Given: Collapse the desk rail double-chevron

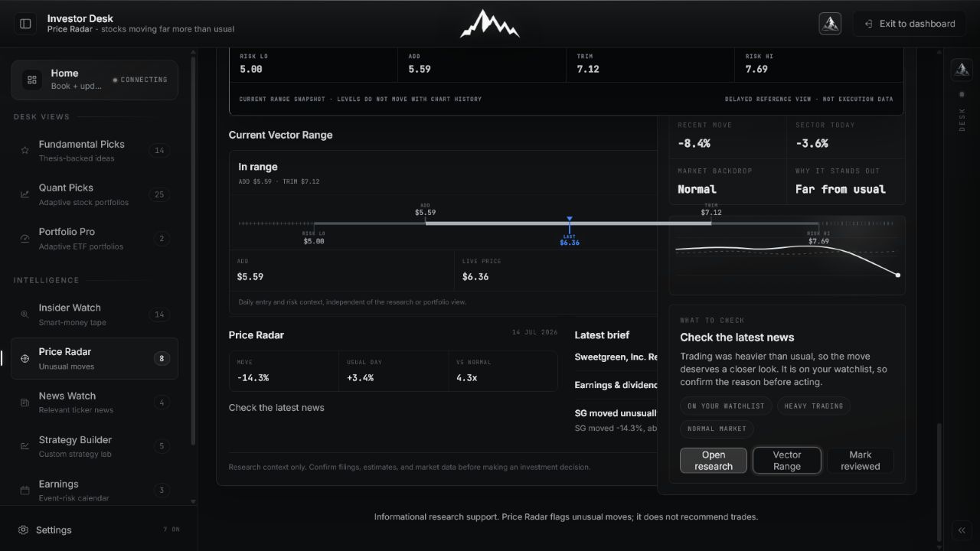Looking at the screenshot, I should 961,530.
